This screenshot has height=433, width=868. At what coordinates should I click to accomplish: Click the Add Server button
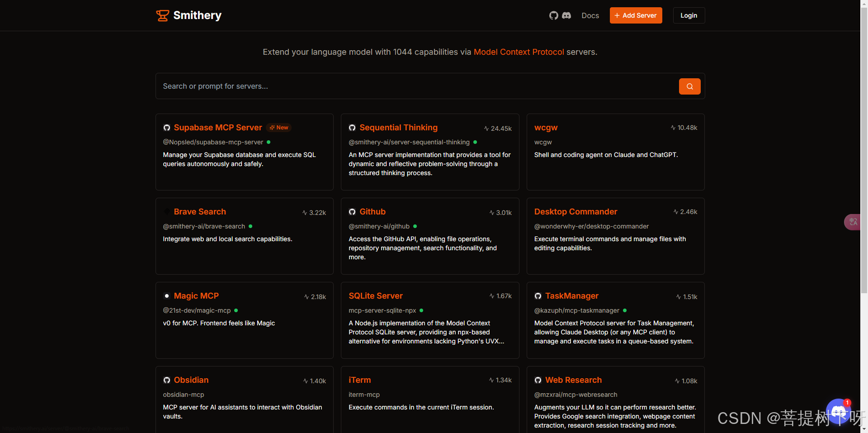coord(636,15)
